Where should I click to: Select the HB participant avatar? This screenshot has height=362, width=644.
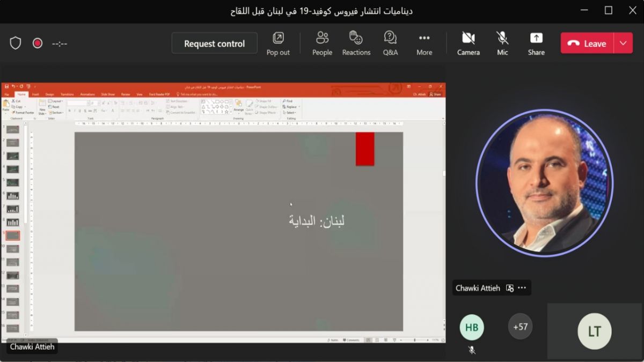click(472, 328)
